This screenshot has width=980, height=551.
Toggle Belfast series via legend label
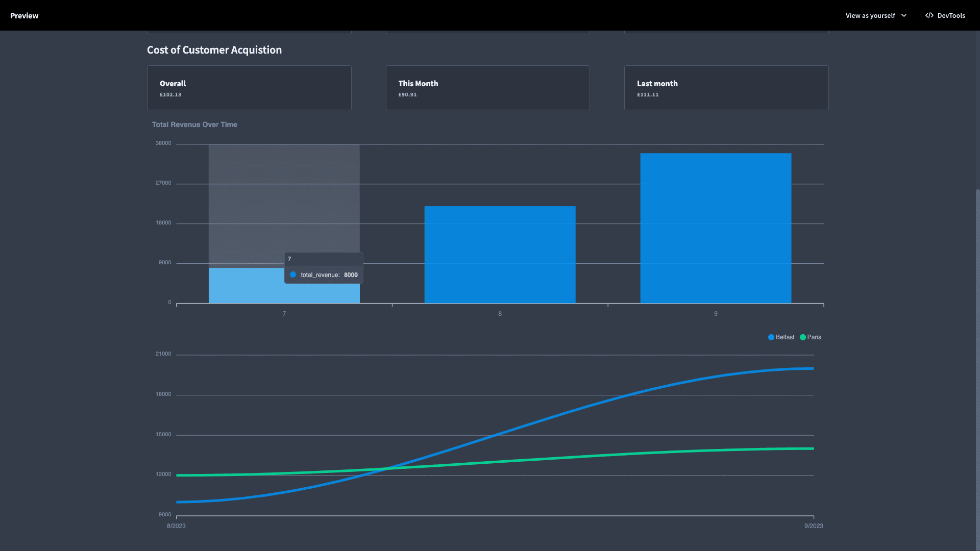coord(785,337)
